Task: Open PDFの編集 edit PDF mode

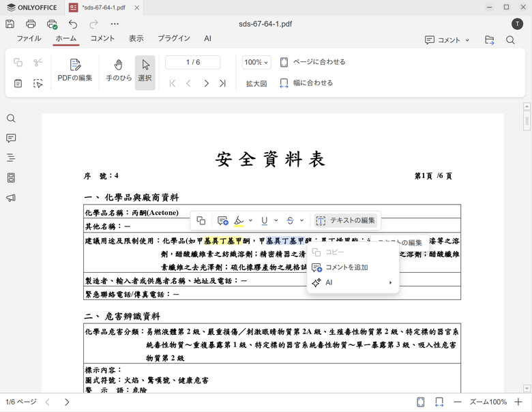Action: [75, 70]
